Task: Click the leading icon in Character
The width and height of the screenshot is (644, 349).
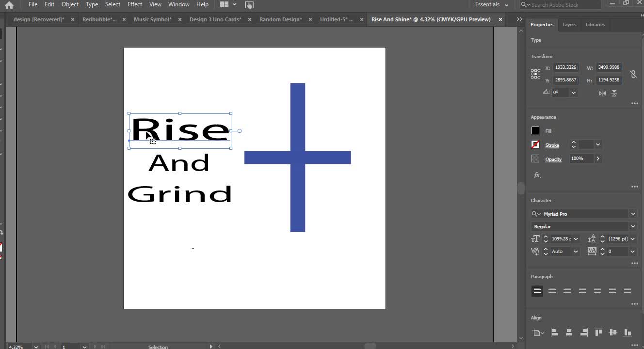Action: [592, 238]
